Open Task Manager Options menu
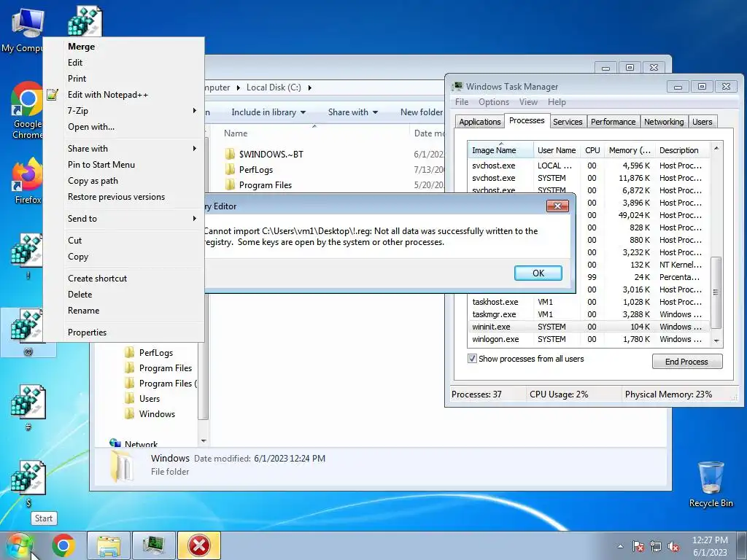Viewport: 747px width, 560px height. coord(494,102)
